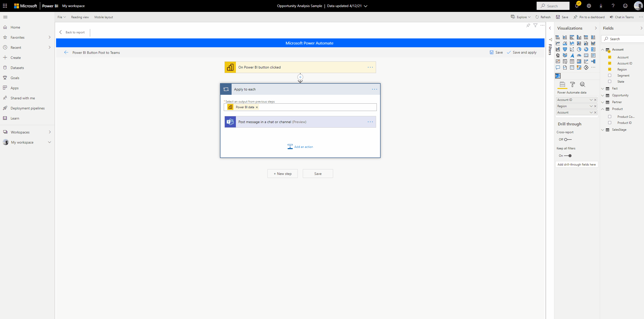Remove the Power BI data token
The height and width of the screenshot is (319, 644).
coord(257,107)
